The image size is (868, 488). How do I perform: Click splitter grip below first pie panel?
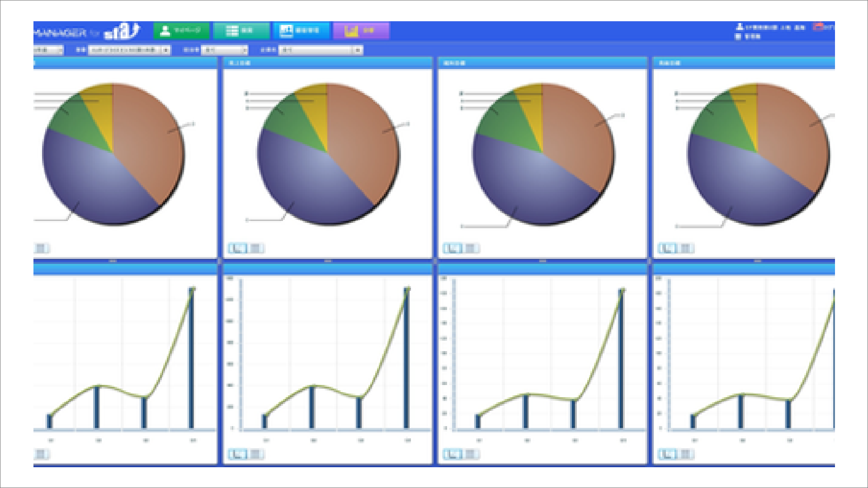[x=113, y=261]
